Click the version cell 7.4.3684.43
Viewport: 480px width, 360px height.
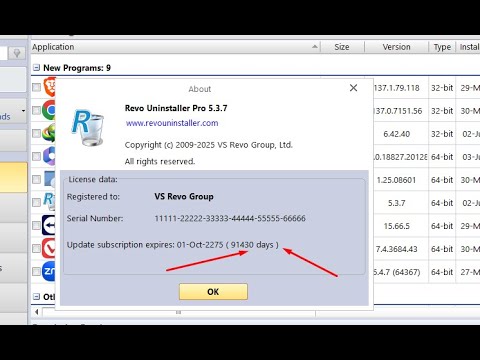pos(396,249)
